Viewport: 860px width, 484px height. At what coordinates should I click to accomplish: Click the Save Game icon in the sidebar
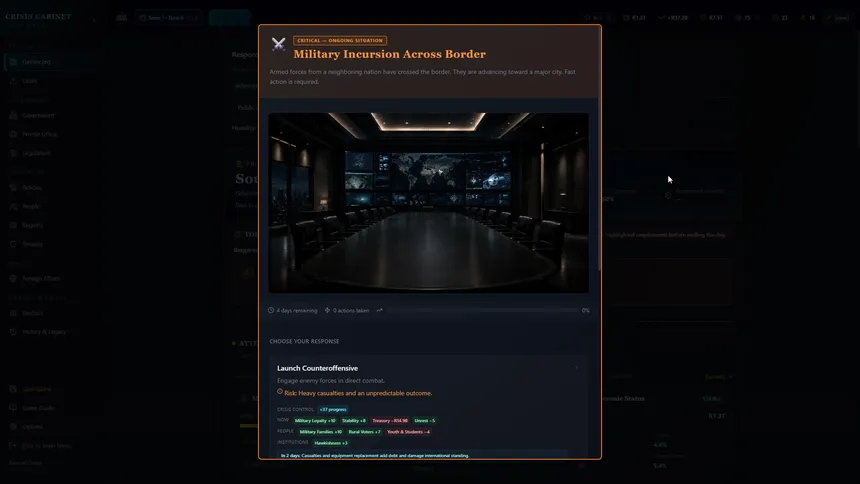coord(13,389)
